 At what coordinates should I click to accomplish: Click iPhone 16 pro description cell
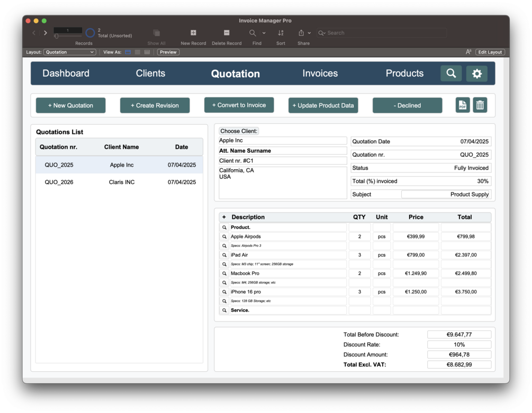(x=288, y=292)
